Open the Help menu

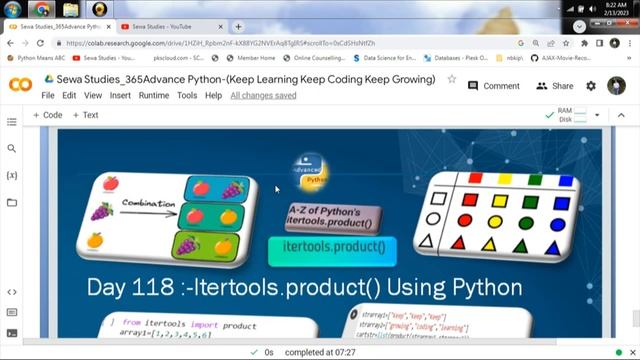[213, 95]
